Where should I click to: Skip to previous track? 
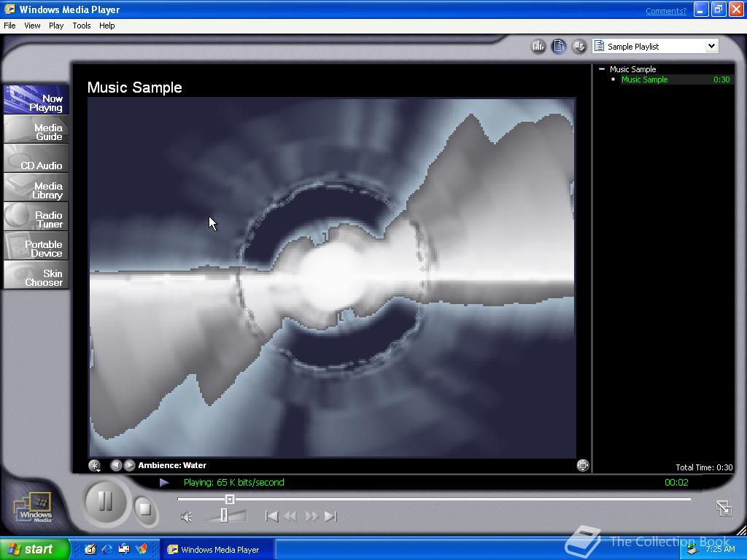tap(271, 516)
